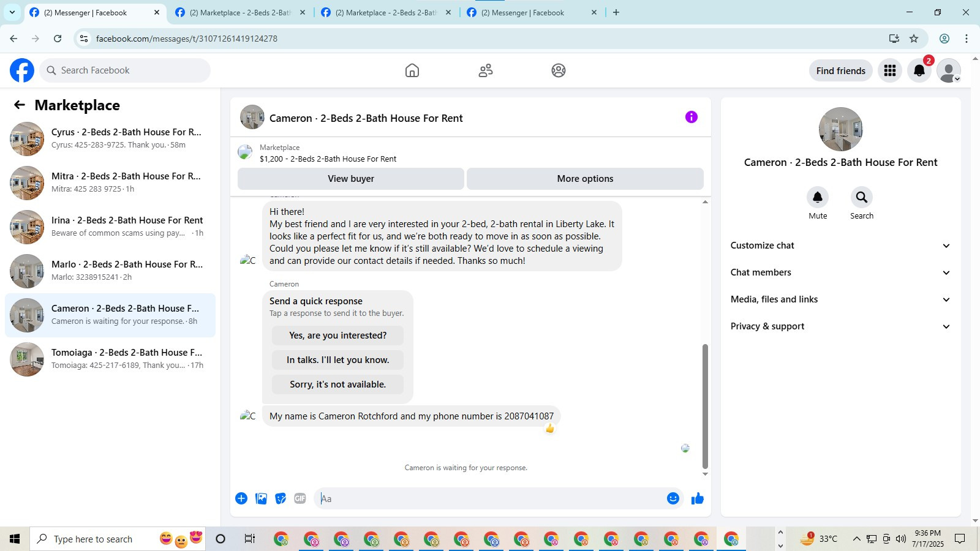
Task: Open the conversation information icon
Action: coord(692,117)
